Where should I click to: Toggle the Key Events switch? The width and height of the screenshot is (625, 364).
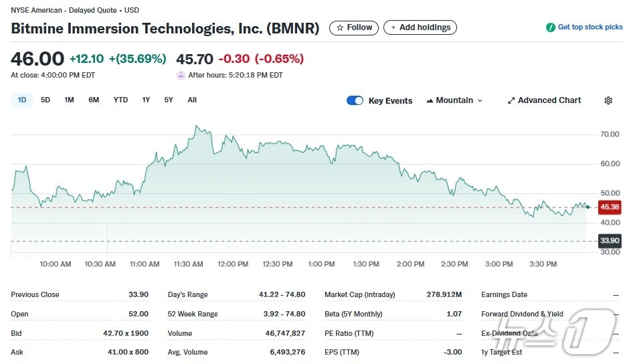coord(355,100)
